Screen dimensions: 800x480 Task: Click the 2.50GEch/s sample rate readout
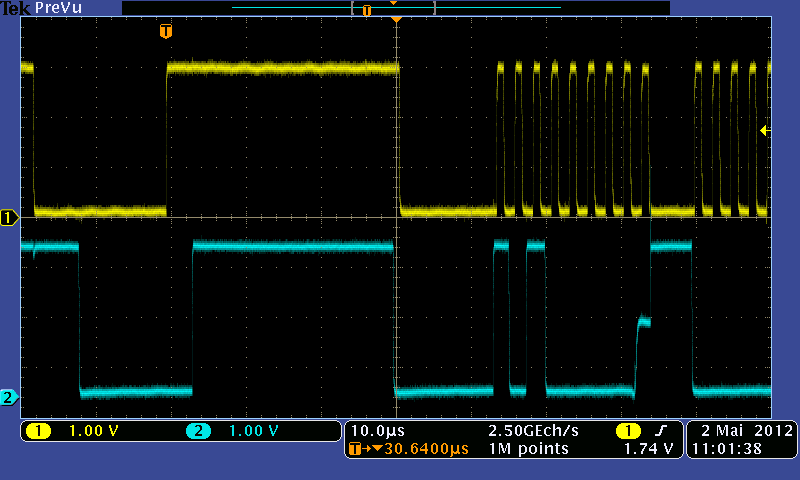pyautogui.click(x=533, y=431)
